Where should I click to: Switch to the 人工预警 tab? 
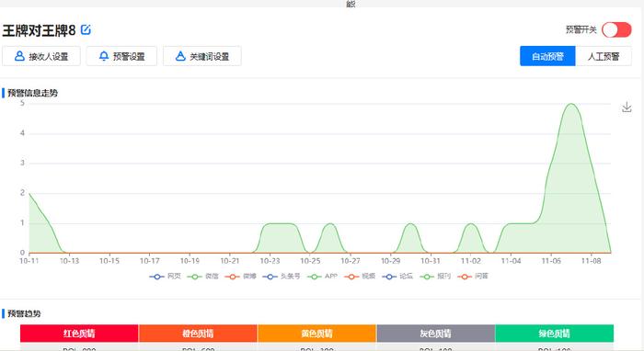click(x=604, y=56)
